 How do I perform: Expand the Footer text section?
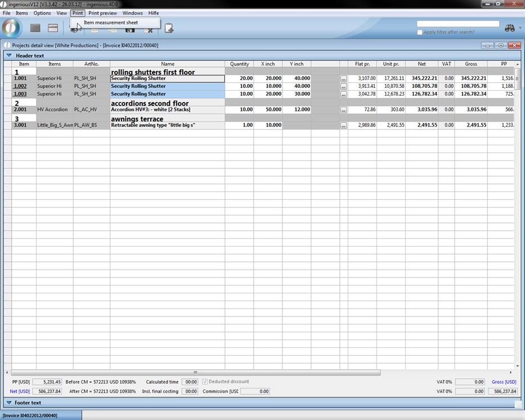point(9,403)
